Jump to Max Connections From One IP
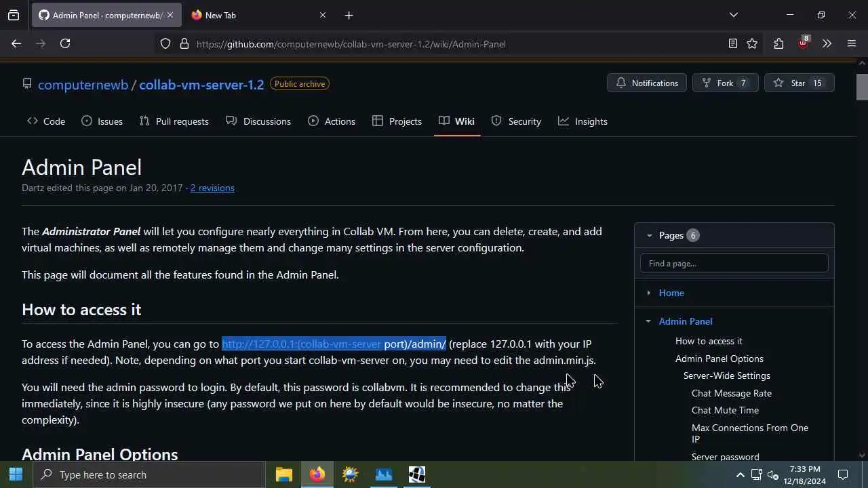 coord(750,433)
